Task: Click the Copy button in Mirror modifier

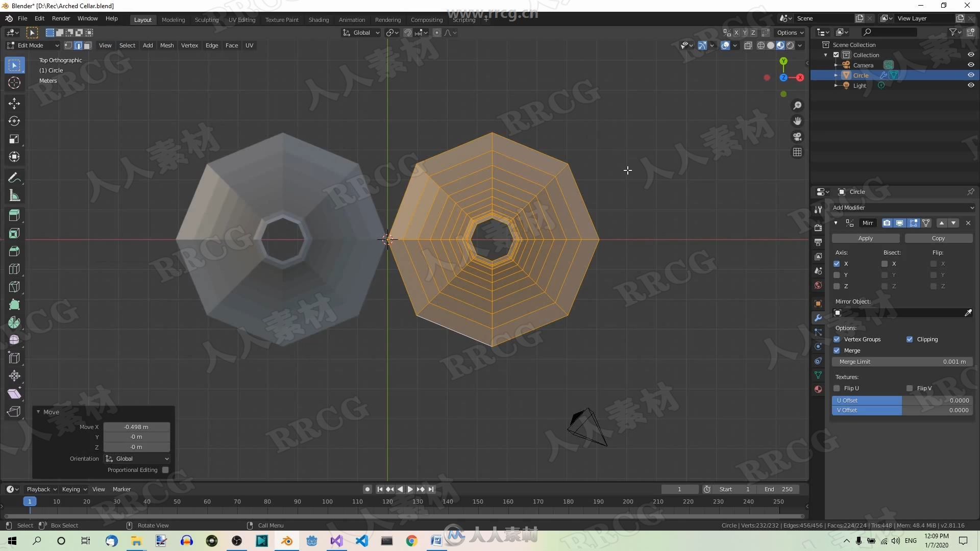Action: (938, 237)
